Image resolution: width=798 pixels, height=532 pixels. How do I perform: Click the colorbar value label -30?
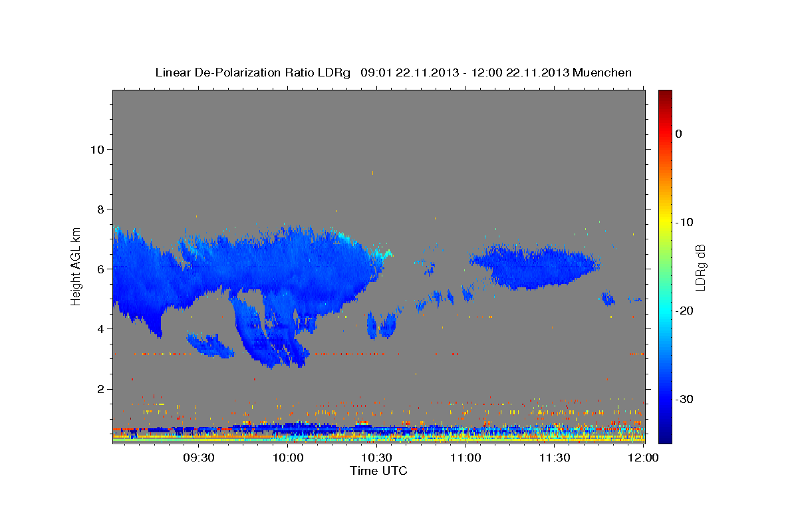tap(684, 399)
